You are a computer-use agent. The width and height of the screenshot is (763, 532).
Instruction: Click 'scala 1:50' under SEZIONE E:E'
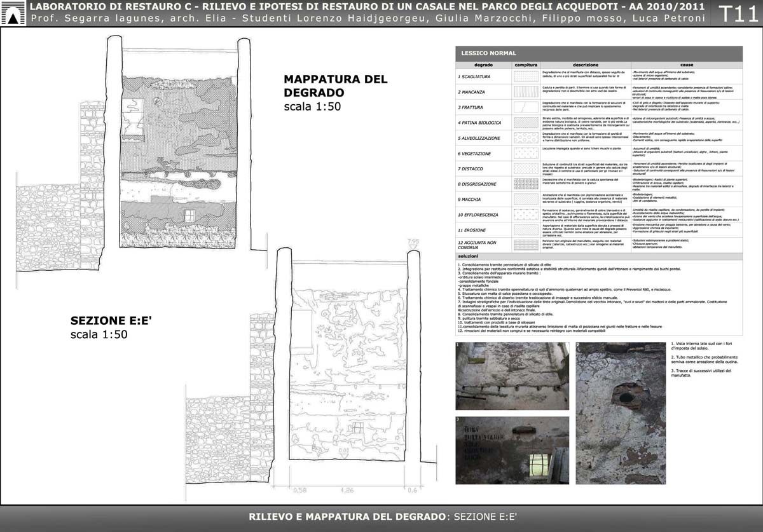click(99, 334)
